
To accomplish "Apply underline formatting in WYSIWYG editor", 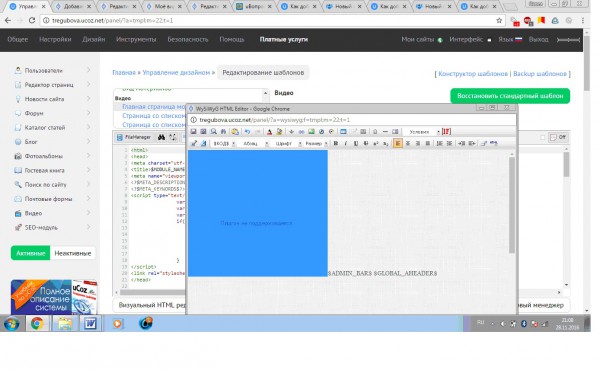I will click(356, 143).
